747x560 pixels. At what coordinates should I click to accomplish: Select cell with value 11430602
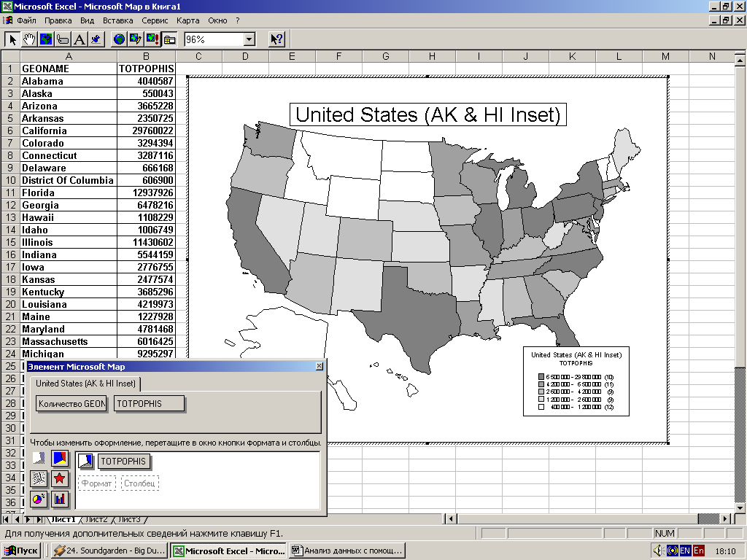[x=146, y=242]
